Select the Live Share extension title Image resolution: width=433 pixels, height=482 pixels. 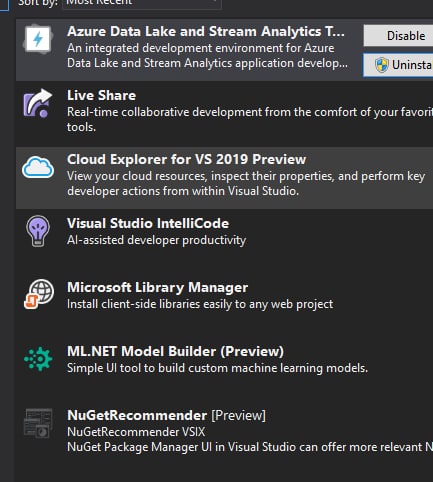pyautogui.click(x=101, y=95)
